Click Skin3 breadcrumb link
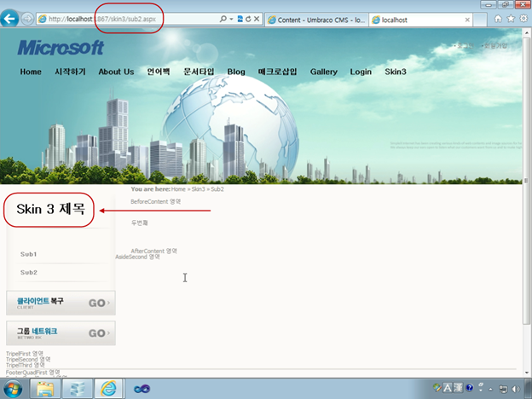This screenshot has width=532, height=399. (x=198, y=189)
